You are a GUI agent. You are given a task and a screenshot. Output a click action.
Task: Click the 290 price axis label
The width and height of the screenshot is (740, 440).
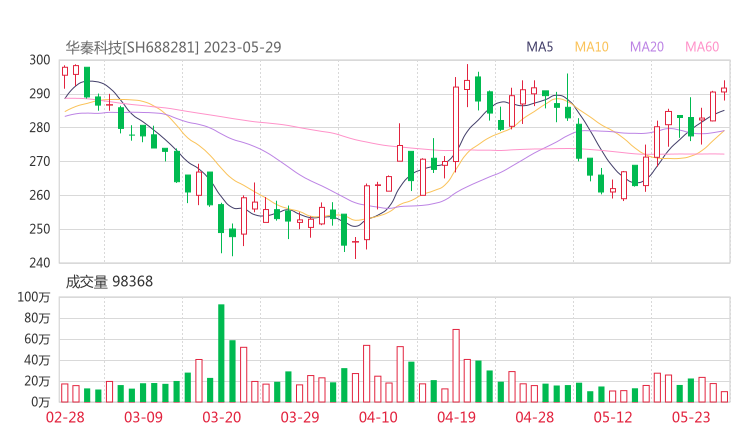[x=40, y=94]
